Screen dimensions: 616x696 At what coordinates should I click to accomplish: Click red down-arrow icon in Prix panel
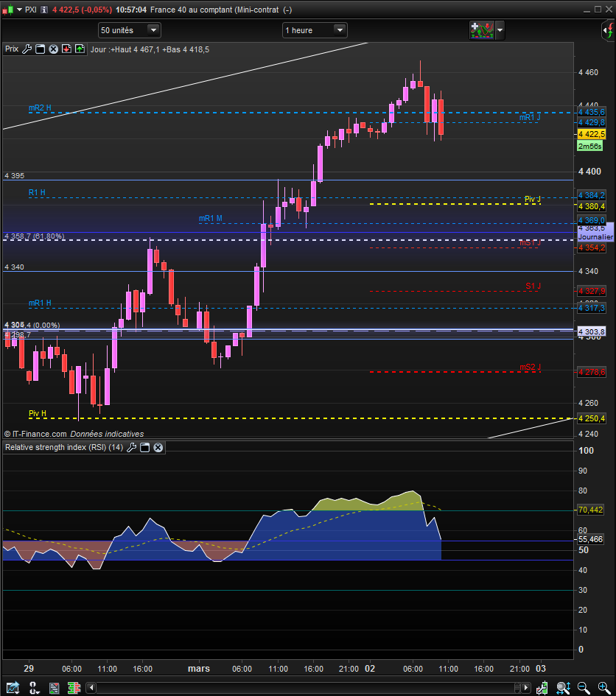click(66, 49)
